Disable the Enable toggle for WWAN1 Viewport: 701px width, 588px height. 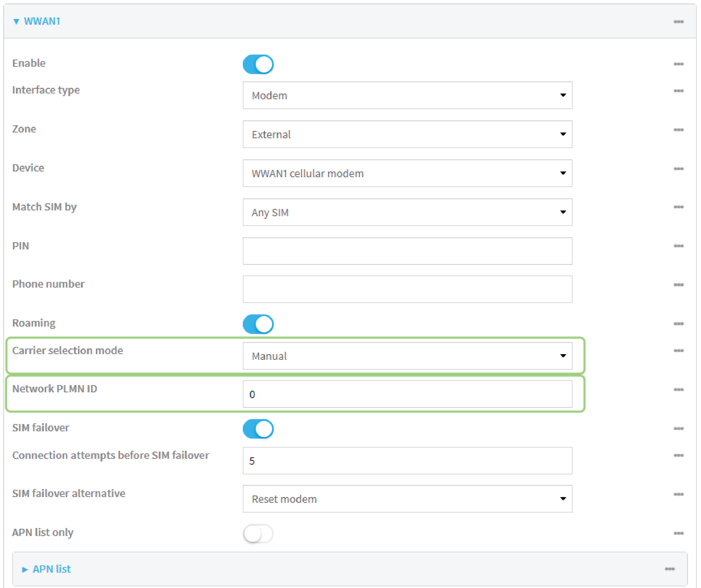pyautogui.click(x=258, y=64)
